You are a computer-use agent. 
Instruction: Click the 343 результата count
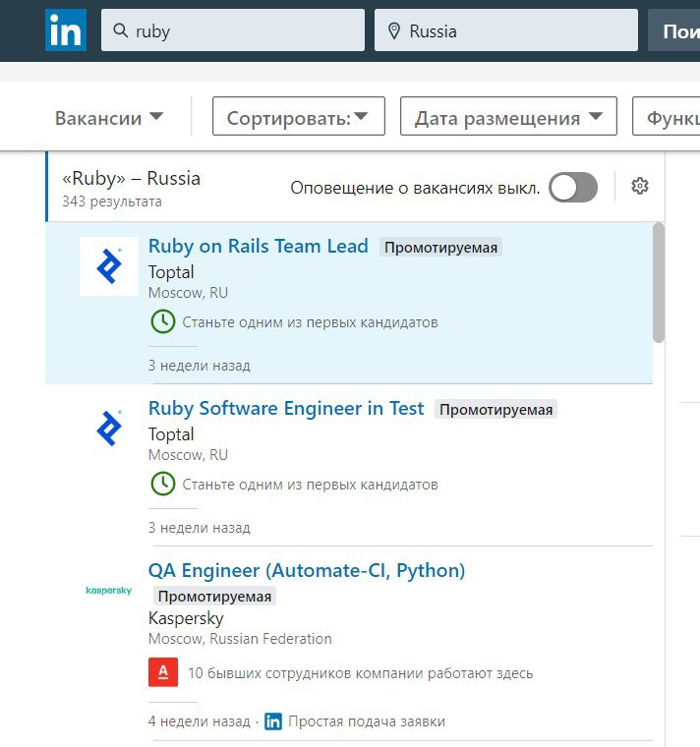[112, 201]
